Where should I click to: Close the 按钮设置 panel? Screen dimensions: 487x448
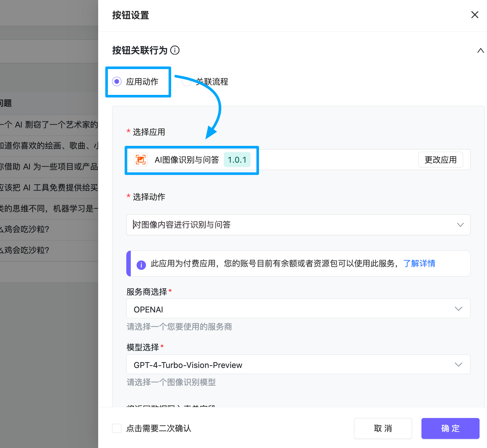click(x=474, y=15)
